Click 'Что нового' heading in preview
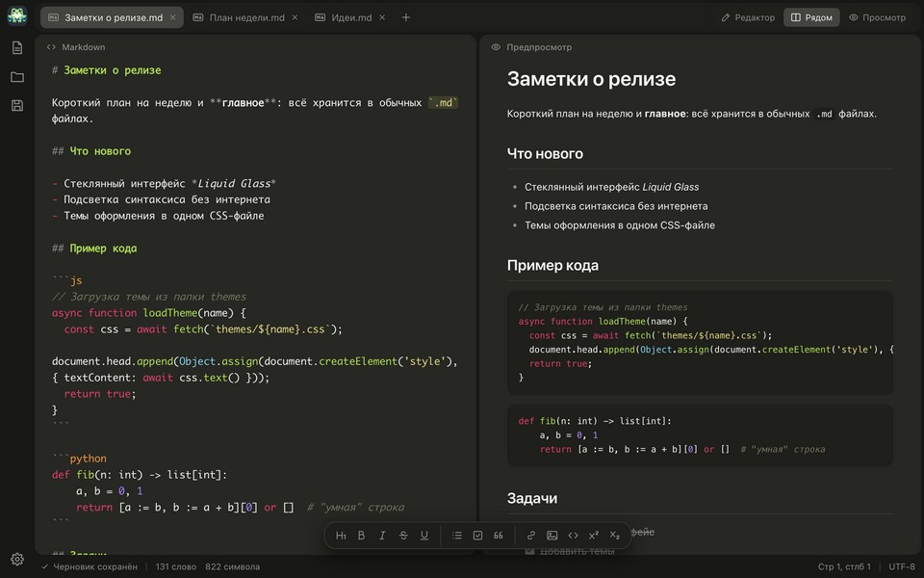 click(545, 154)
